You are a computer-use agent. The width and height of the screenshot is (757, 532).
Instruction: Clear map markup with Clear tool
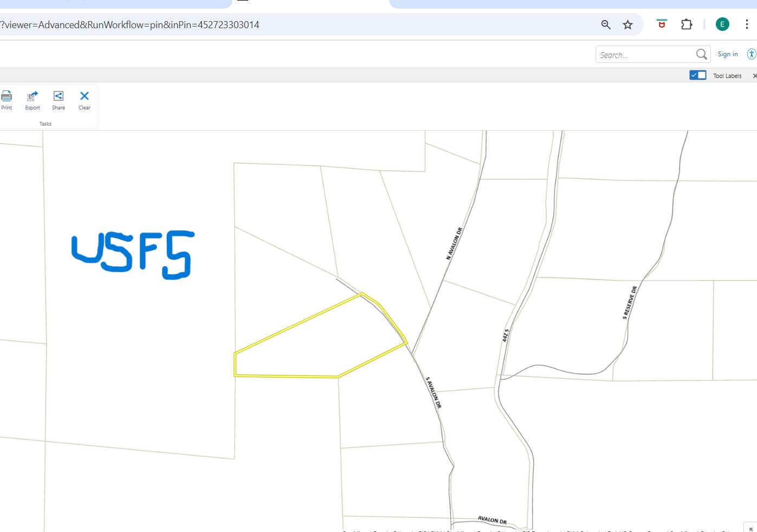[x=85, y=96]
